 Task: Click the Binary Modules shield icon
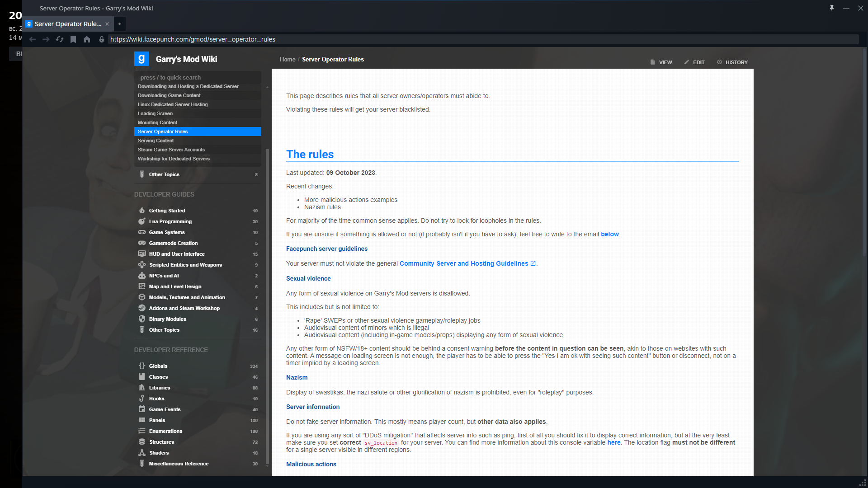pyautogui.click(x=142, y=319)
